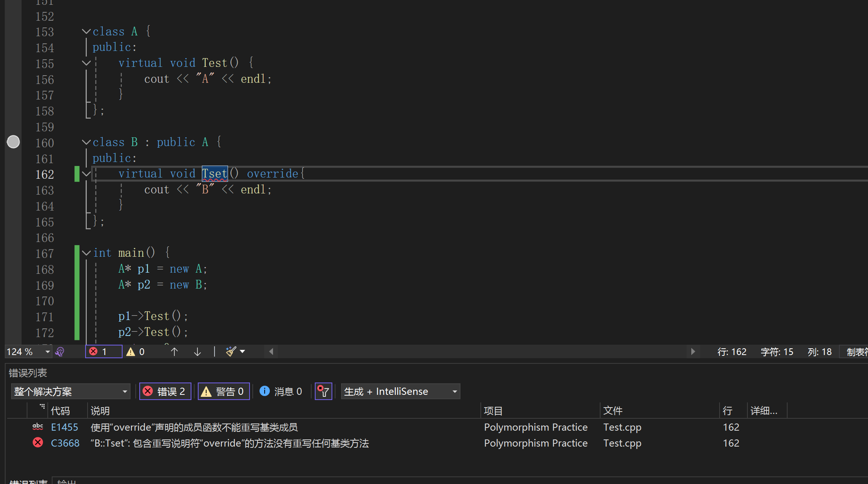Click the code cleanup broom icon
Image resolution: width=868 pixels, height=484 pixels.
tap(231, 352)
